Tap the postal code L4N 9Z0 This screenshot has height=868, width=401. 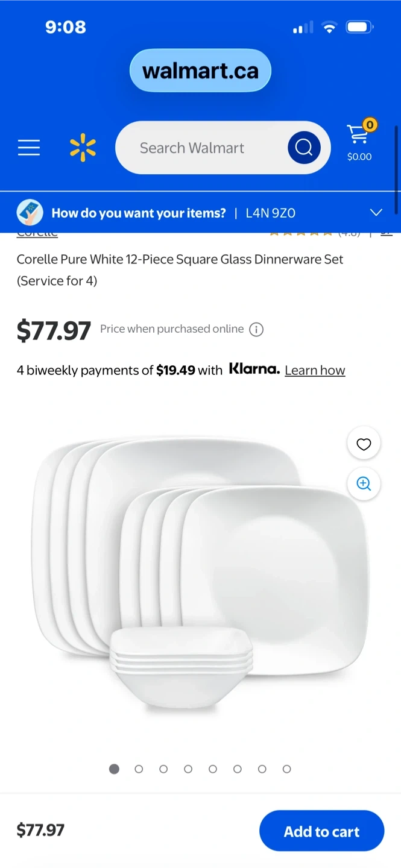[270, 213]
